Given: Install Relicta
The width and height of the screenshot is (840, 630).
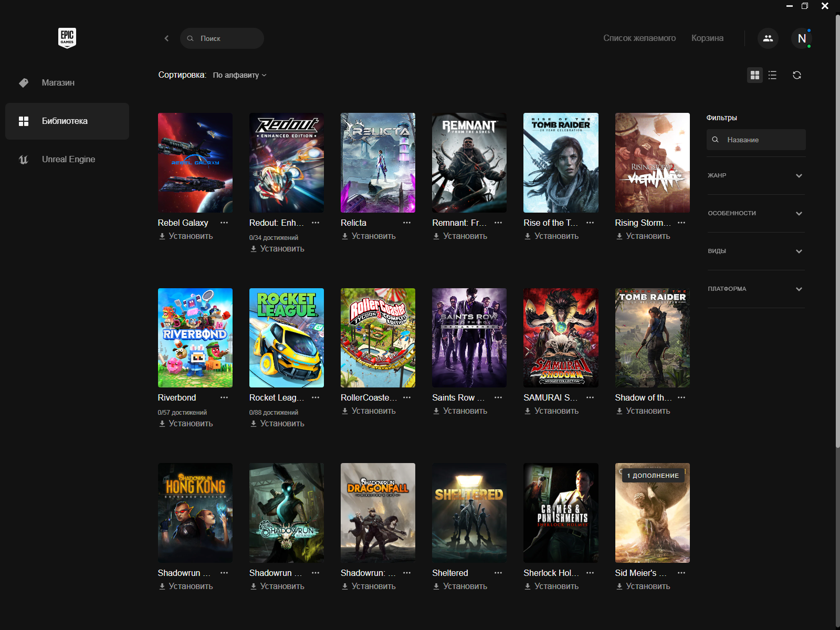Looking at the screenshot, I should click(369, 236).
